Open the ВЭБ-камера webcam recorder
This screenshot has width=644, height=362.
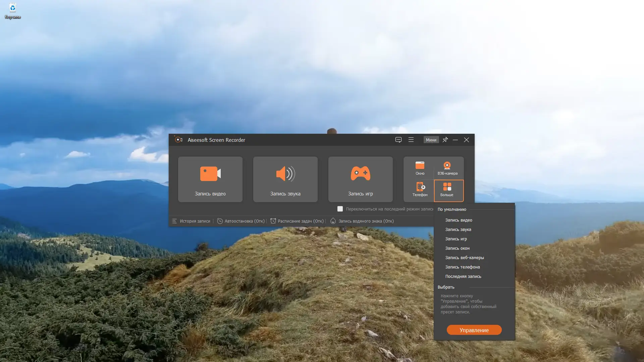coord(447,168)
